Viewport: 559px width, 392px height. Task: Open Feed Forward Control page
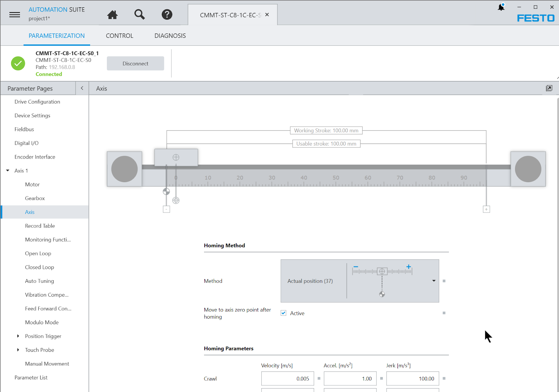(x=48, y=309)
